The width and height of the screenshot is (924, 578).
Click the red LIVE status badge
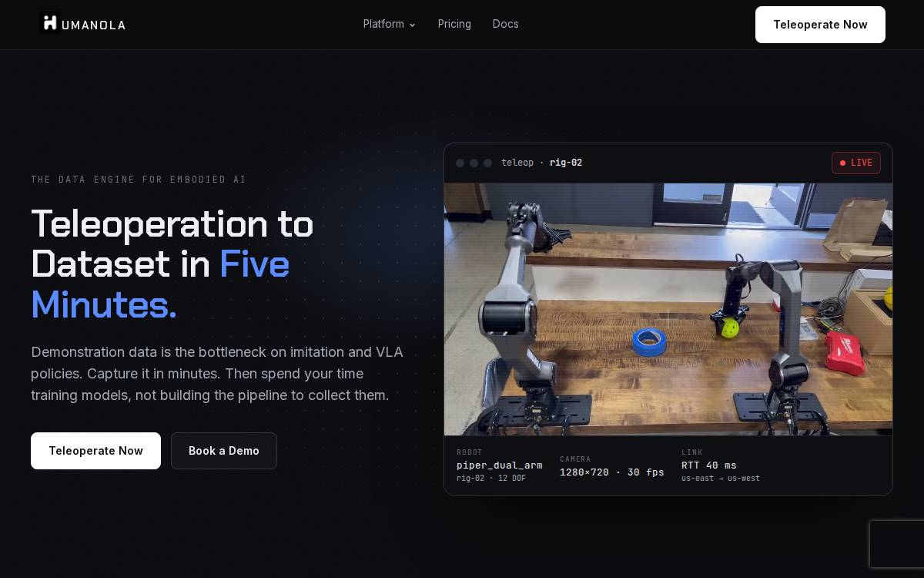(x=856, y=163)
